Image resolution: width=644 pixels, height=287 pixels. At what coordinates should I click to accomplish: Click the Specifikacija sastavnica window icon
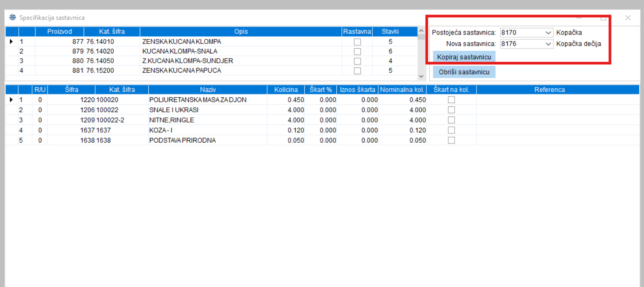pos(12,18)
